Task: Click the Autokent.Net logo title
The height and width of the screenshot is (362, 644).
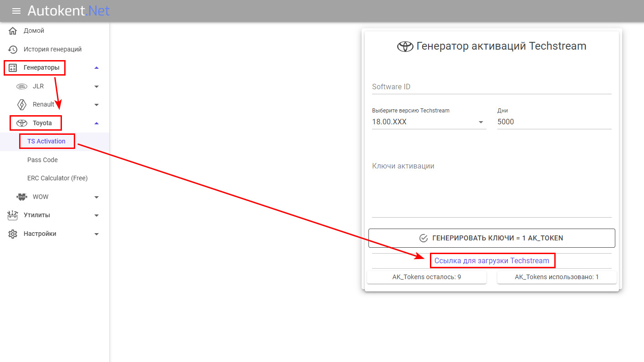Action: pyautogui.click(x=69, y=10)
